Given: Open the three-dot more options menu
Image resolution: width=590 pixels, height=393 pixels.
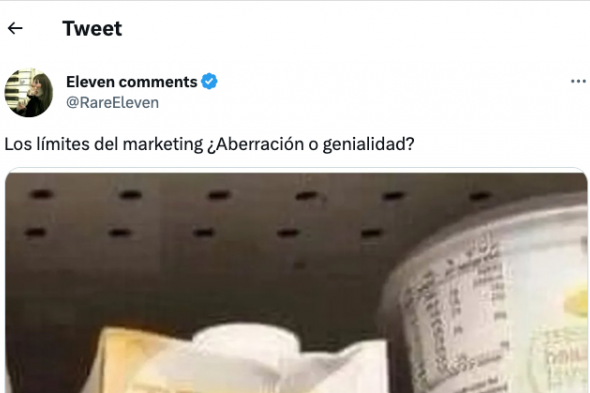Looking at the screenshot, I should click(578, 81).
